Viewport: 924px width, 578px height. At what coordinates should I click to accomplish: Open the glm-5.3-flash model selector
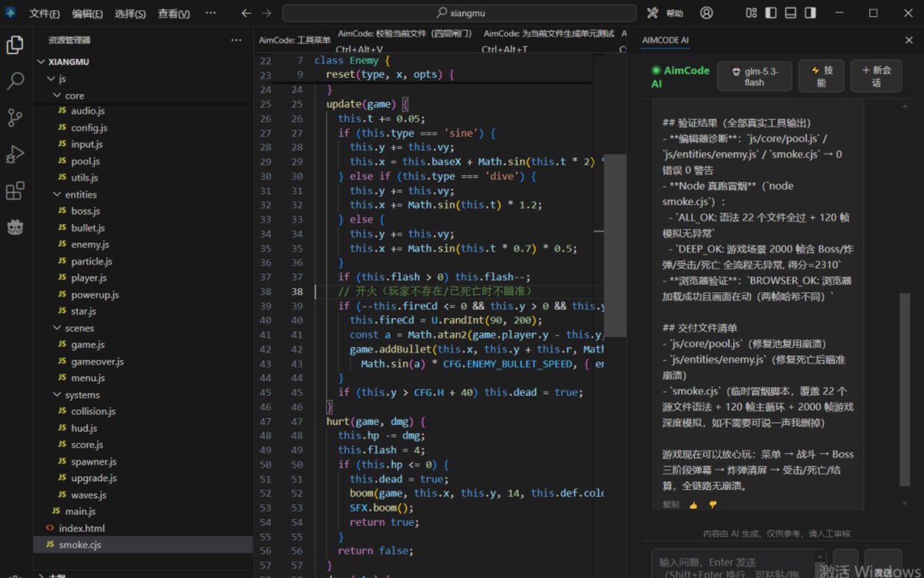(754, 76)
